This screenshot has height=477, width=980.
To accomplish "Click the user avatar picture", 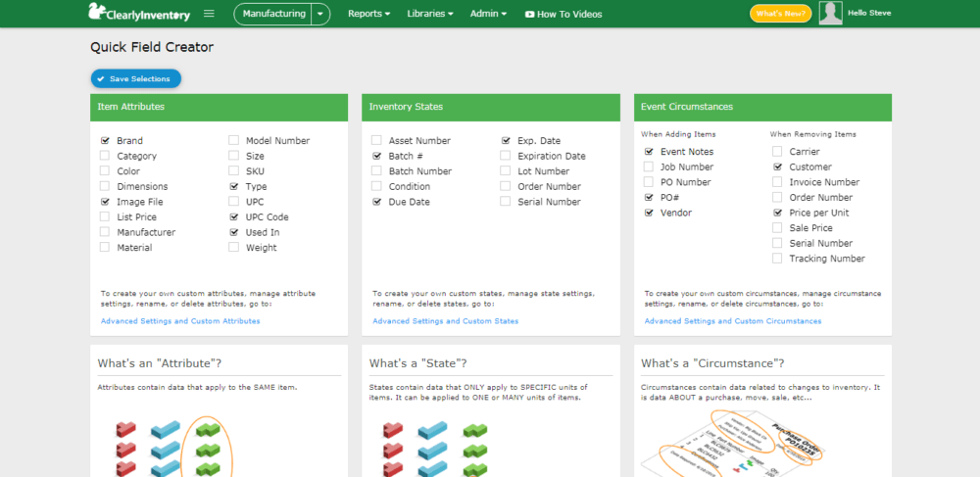I will click(831, 13).
